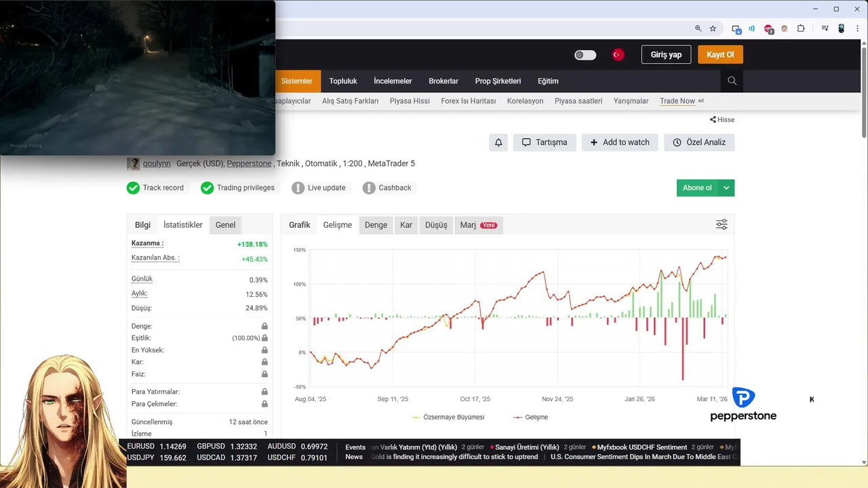This screenshot has width=868, height=488.
Task: Click the Abone ol subscribe button
Action: click(697, 188)
